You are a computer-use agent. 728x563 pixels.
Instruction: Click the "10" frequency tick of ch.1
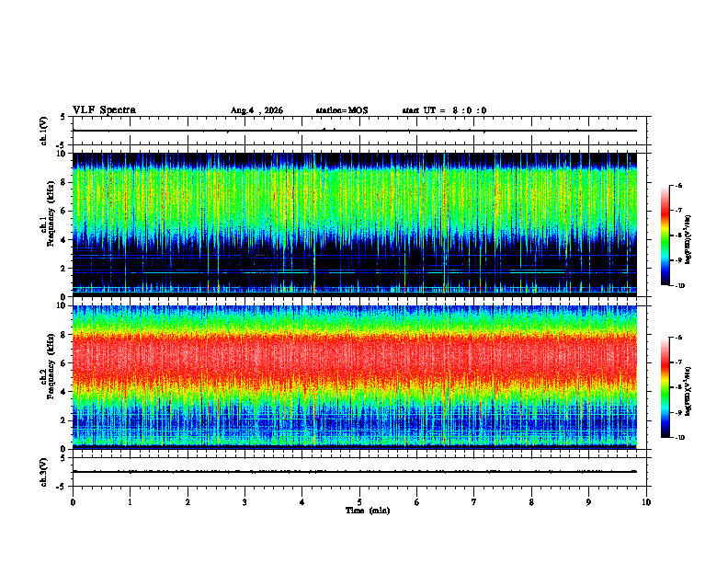63,154
